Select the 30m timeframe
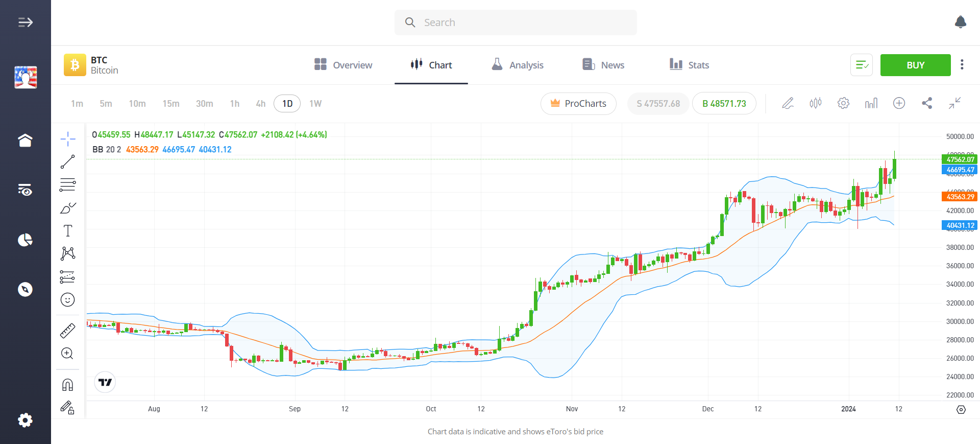This screenshot has height=444, width=980. 205,104
